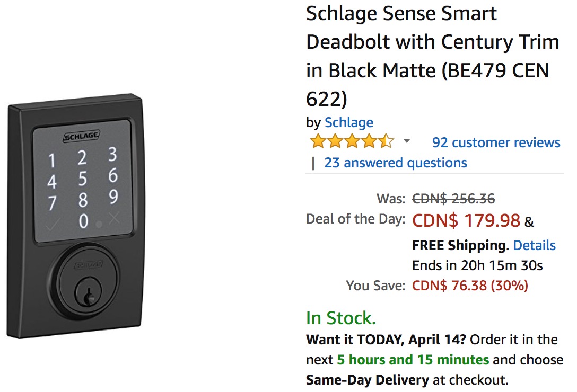Open the Schlage brand link
The height and width of the screenshot is (392, 577).
click(x=348, y=122)
